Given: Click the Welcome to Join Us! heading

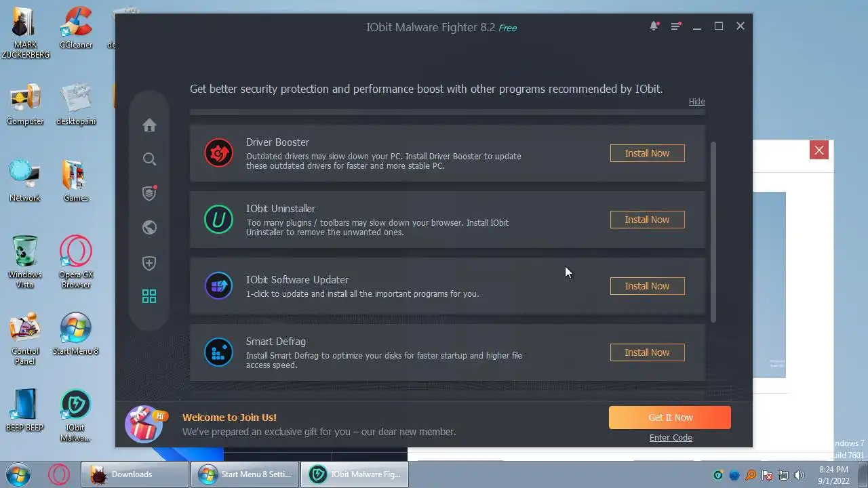Looking at the screenshot, I should tap(229, 418).
